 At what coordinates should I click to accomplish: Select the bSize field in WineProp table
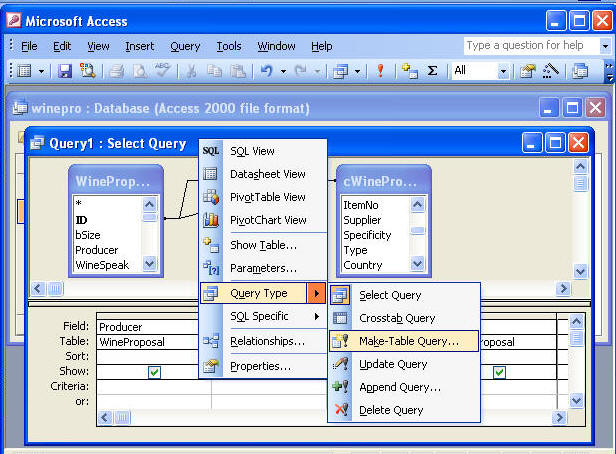coord(88,235)
